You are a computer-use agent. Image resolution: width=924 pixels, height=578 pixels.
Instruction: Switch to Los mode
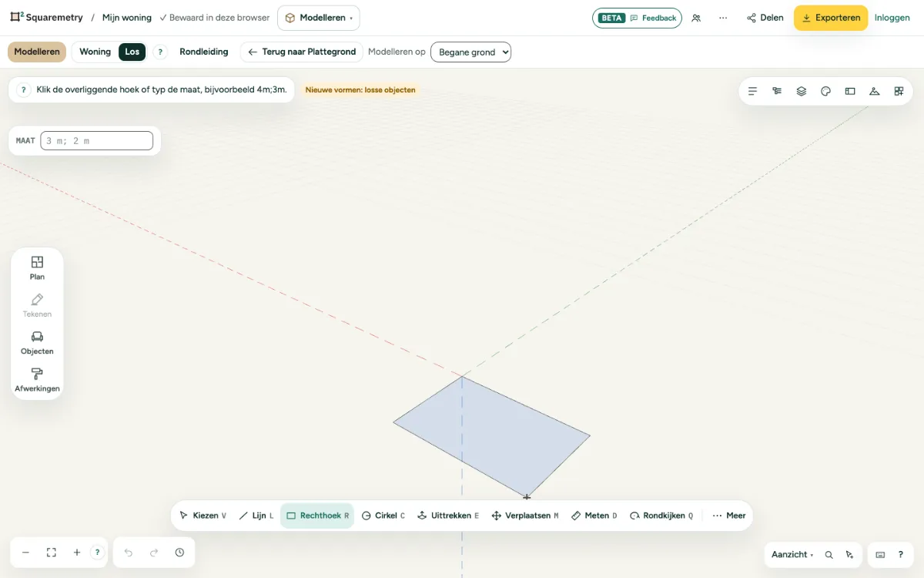pos(132,52)
